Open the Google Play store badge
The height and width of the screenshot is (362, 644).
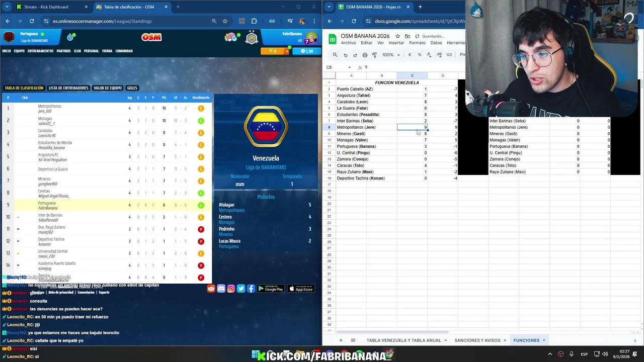click(271, 289)
